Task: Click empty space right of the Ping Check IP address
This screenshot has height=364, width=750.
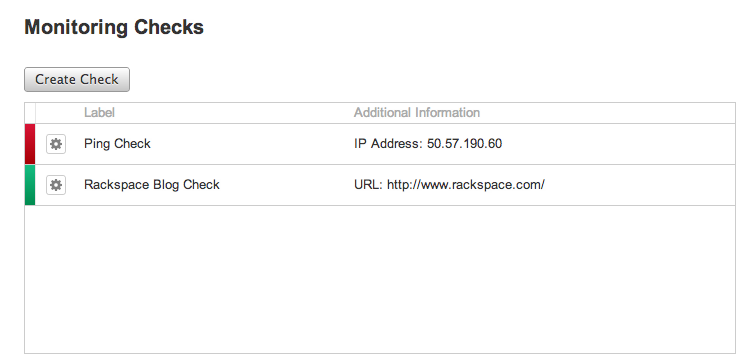Action: point(618,144)
